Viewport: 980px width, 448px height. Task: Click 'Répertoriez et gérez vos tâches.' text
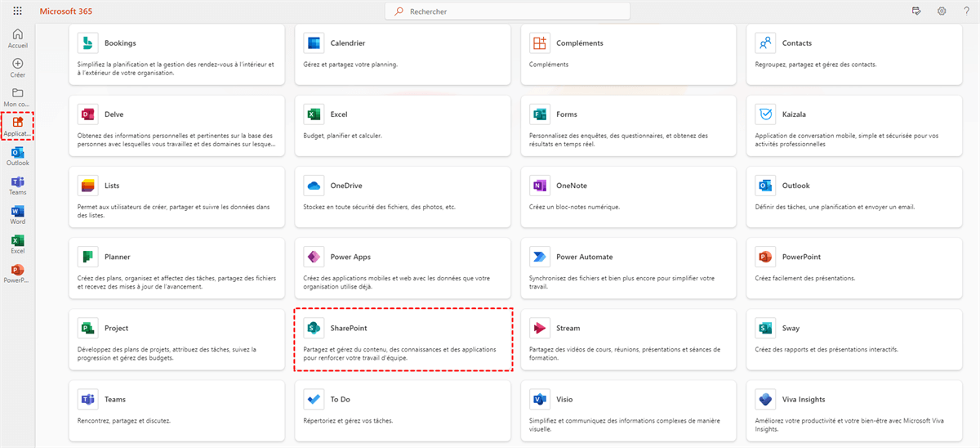(x=348, y=421)
